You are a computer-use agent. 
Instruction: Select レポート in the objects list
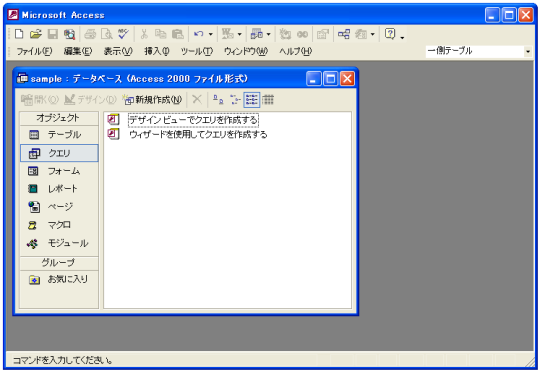(59, 189)
